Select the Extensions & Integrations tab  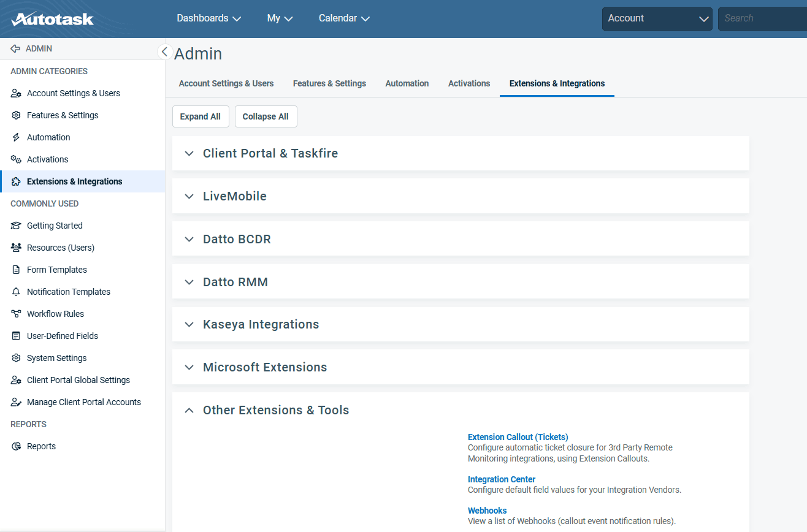click(557, 83)
